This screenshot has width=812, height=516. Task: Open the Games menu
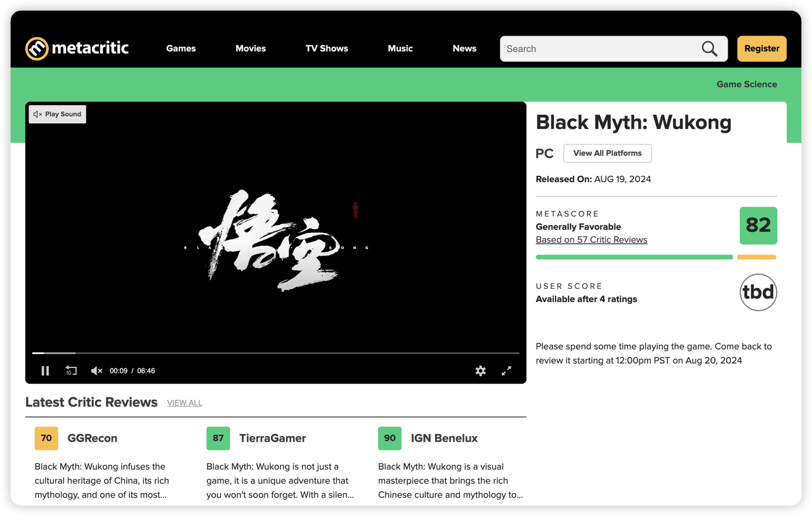[181, 49]
